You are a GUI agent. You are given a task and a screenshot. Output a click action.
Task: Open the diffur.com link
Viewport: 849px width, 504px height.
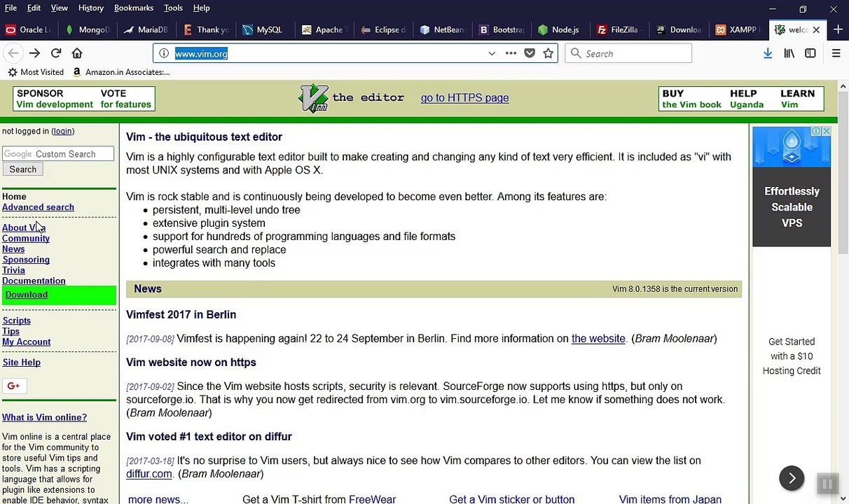[x=149, y=474]
